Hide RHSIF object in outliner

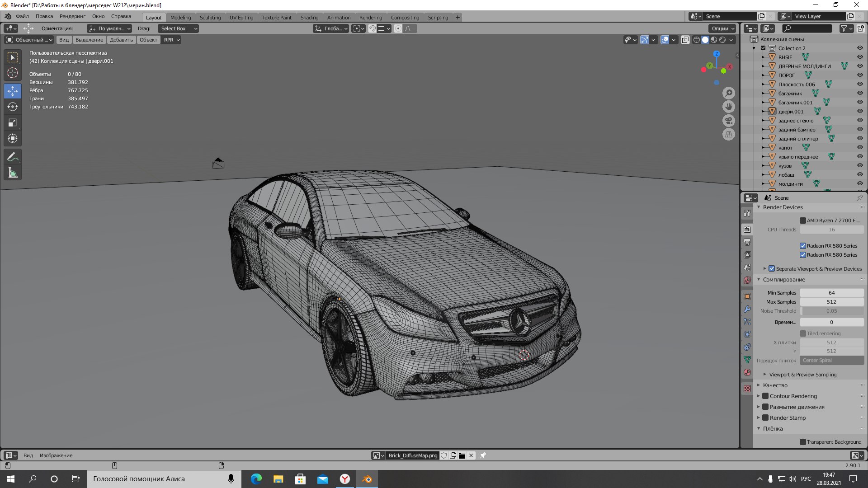point(860,57)
